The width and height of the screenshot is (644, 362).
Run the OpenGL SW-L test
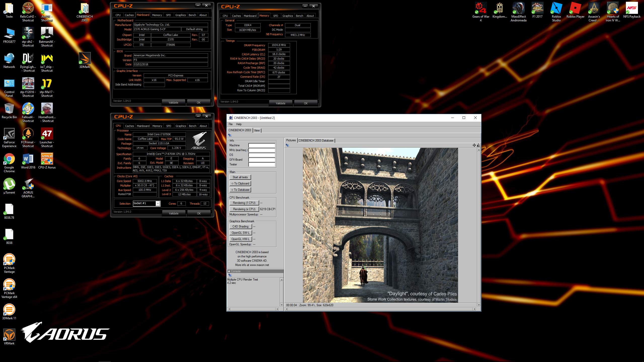point(240,233)
